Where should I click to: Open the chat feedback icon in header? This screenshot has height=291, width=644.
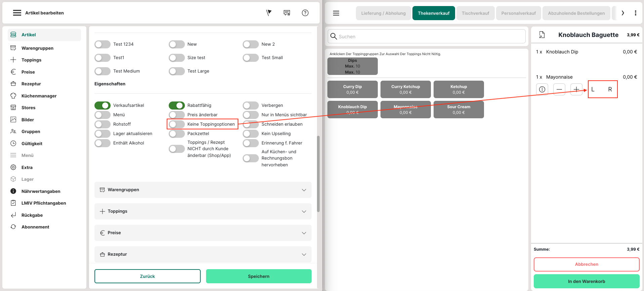pyautogui.click(x=287, y=13)
